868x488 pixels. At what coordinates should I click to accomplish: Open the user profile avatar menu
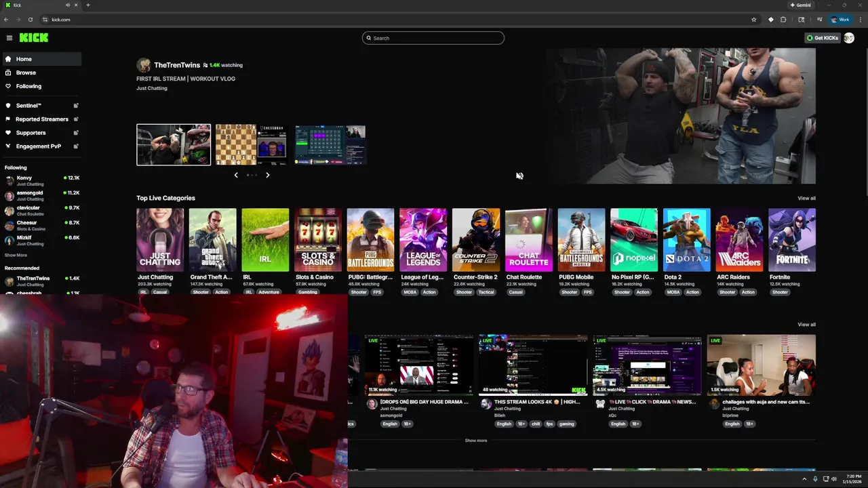tap(848, 38)
